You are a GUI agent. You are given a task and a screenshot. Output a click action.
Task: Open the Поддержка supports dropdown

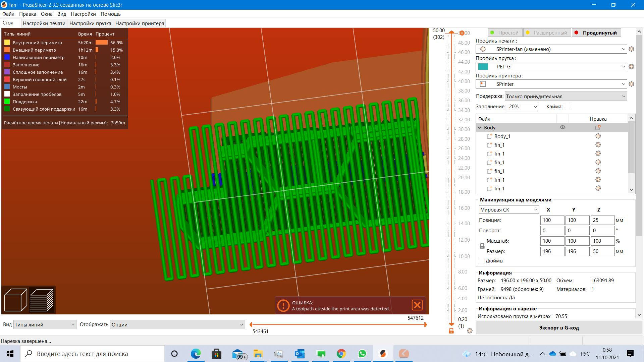click(566, 97)
